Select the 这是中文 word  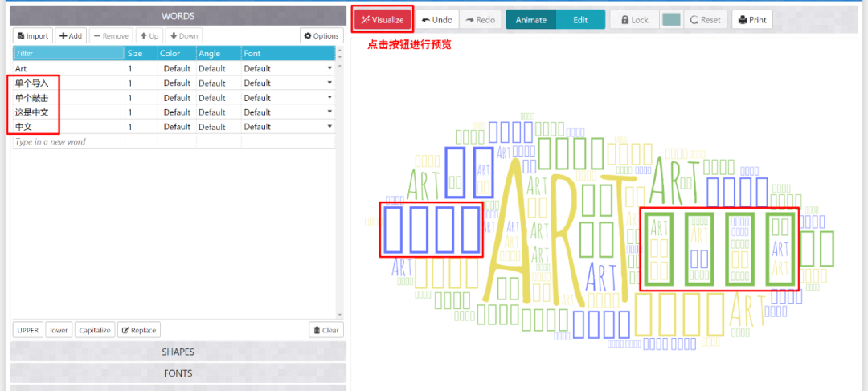point(32,112)
